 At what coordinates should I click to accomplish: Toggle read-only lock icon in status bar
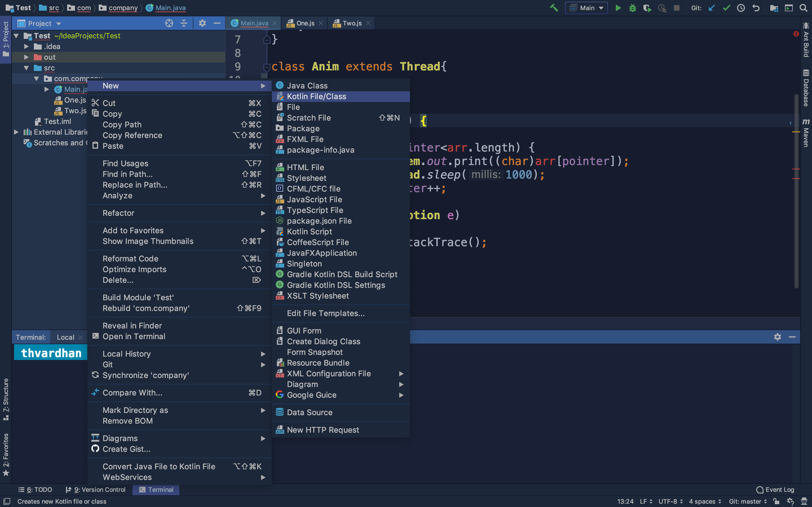pos(776,501)
